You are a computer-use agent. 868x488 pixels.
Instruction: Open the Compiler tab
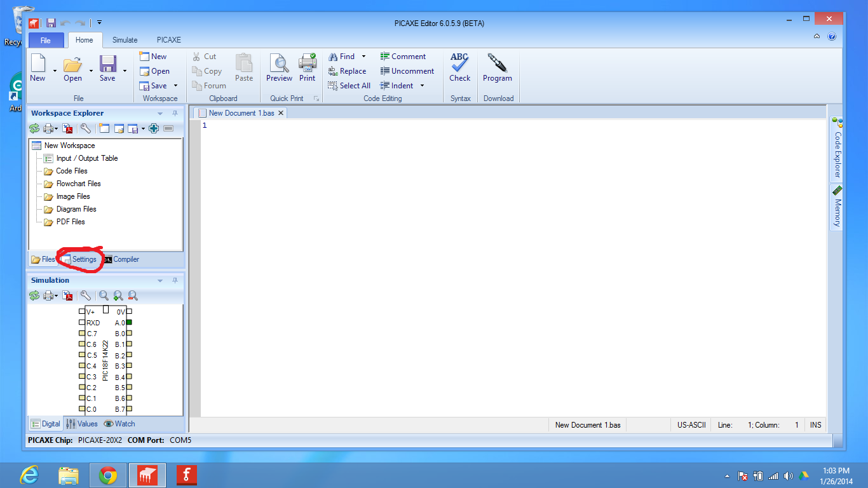(x=125, y=259)
